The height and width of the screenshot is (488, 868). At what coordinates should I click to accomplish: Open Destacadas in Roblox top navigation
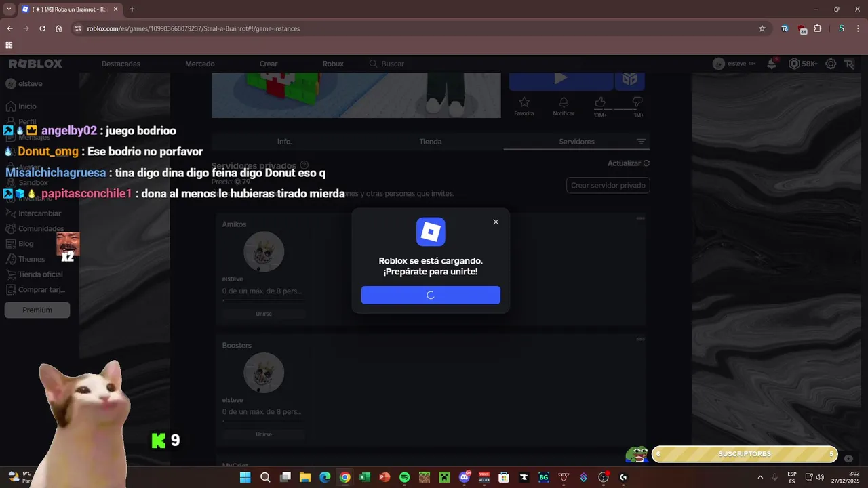click(121, 64)
